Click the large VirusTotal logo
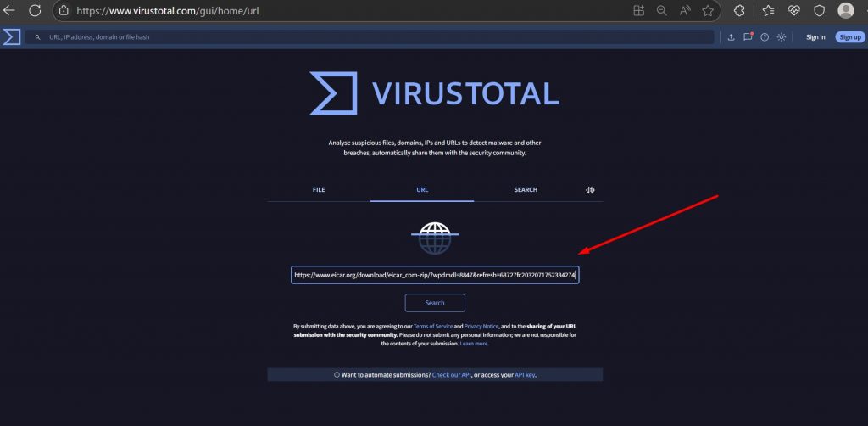 (435, 93)
